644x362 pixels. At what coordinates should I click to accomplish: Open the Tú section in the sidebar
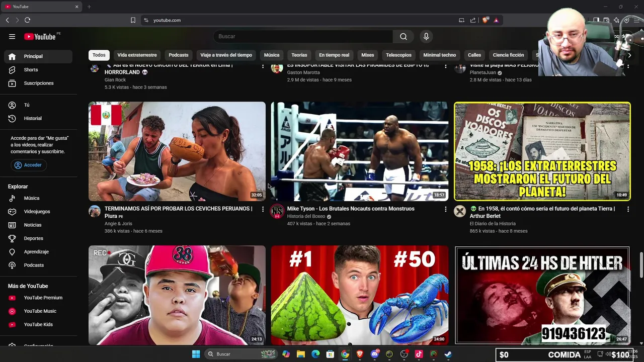tap(38, 105)
